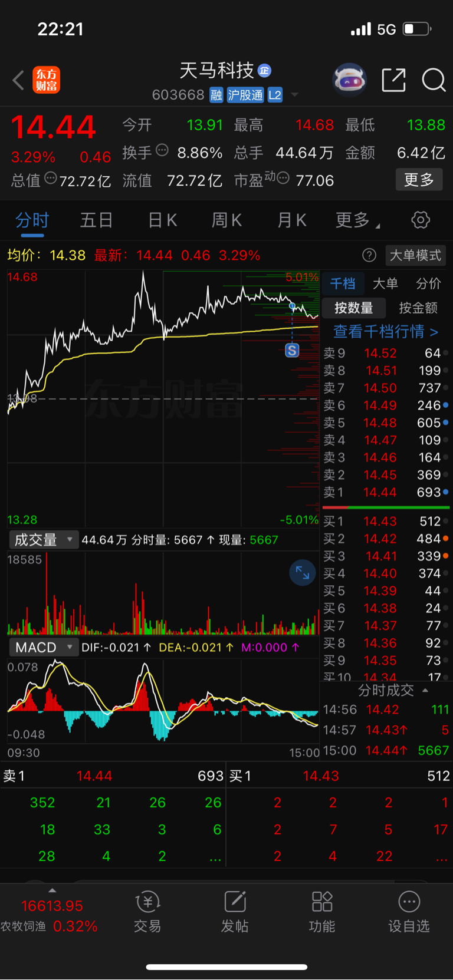The width and height of the screenshot is (453, 980).
Task: Choose 按金额 display option
Action: click(x=418, y=308)
